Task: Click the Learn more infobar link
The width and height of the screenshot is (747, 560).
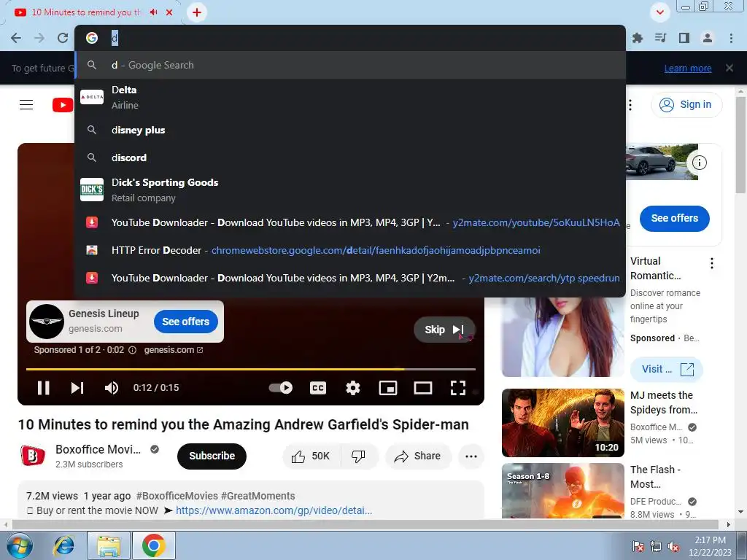Action: pyautogui.click(x=688, y=68)
